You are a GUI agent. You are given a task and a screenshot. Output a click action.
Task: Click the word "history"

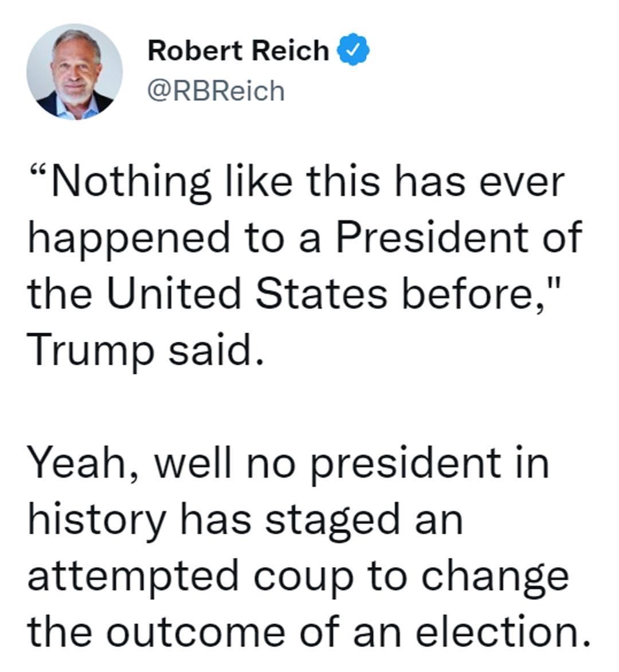[x=97, y=519]
